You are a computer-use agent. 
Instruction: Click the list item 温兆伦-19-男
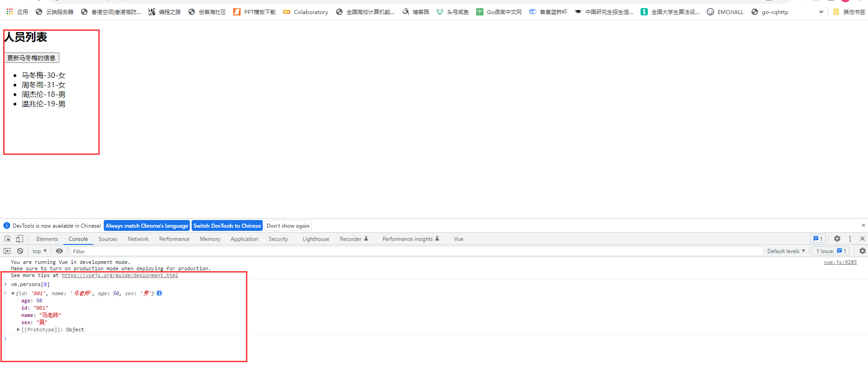coord(43,104)
